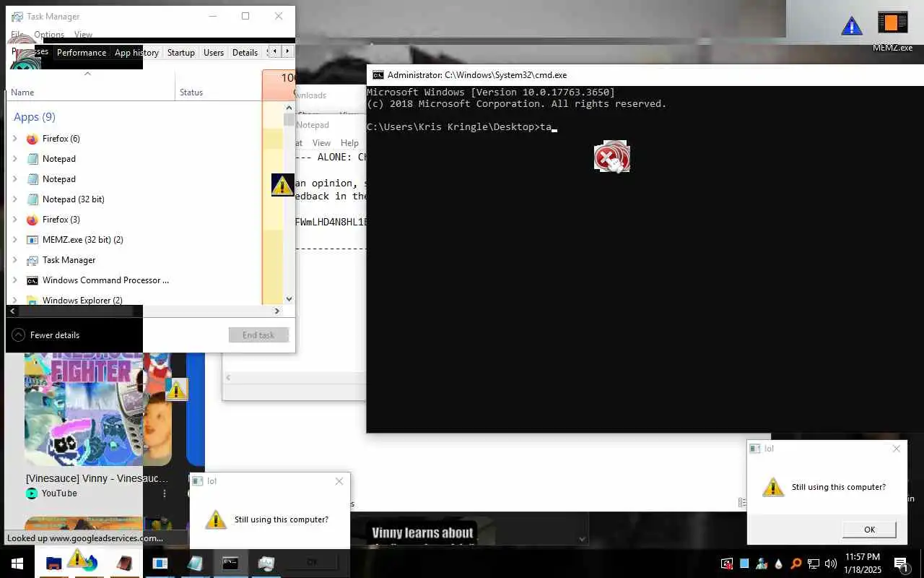The width and height of the screenshot is (924, 578).
Task: Select Windows Command Processor row icon
Action: coord(32,280)
